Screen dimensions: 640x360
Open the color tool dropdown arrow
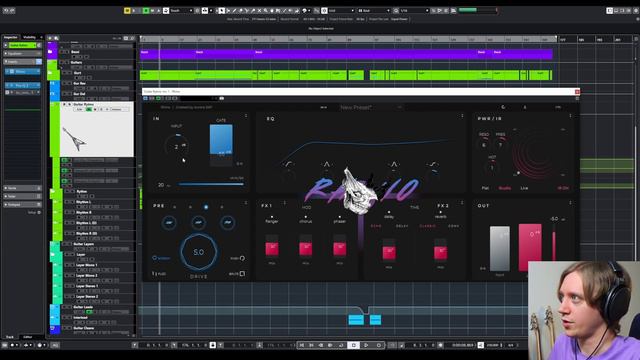click(309, 11)
